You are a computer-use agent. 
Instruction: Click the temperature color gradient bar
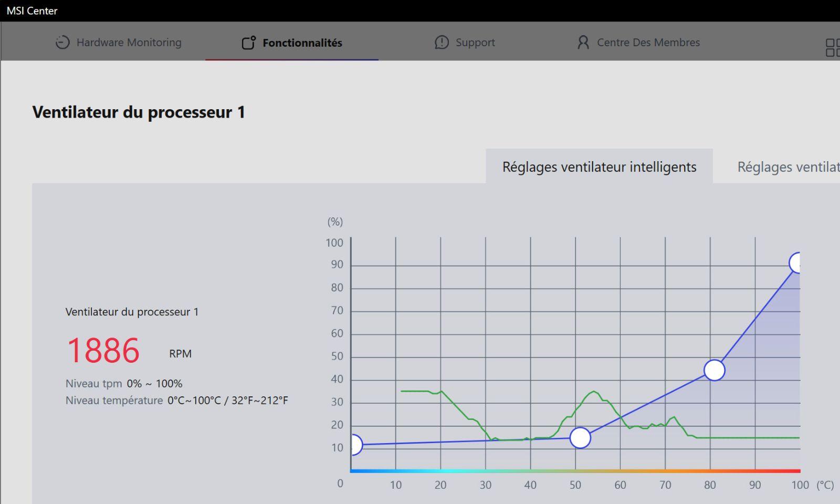tap(575, 471)
